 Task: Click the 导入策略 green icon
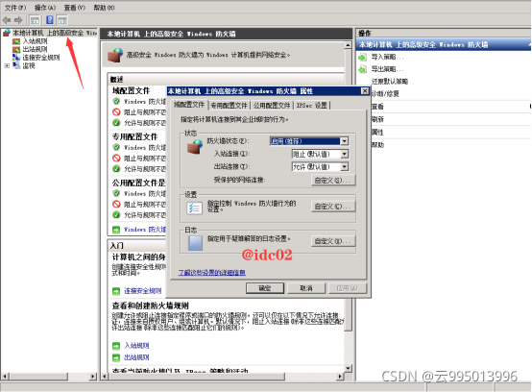[x=362, y=57]
